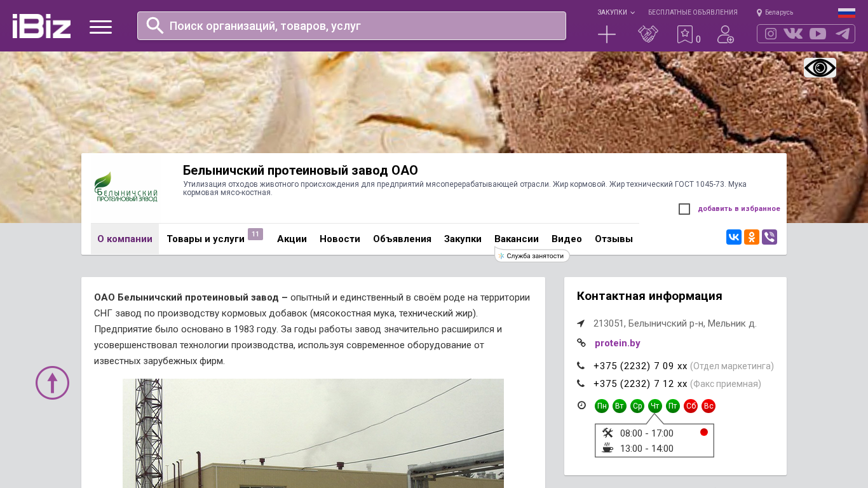This screenshot has width=868, height=488.
Task: Switch language via Russian flag icon
Action: click(x=846, y=13)
